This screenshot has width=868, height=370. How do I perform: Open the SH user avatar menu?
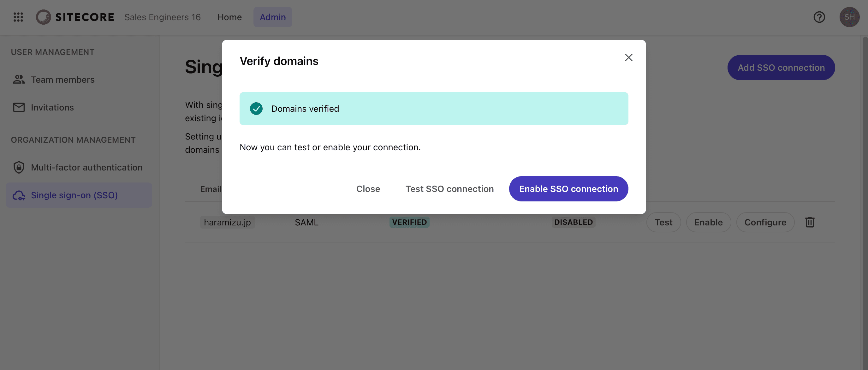[x=849, y=17]
